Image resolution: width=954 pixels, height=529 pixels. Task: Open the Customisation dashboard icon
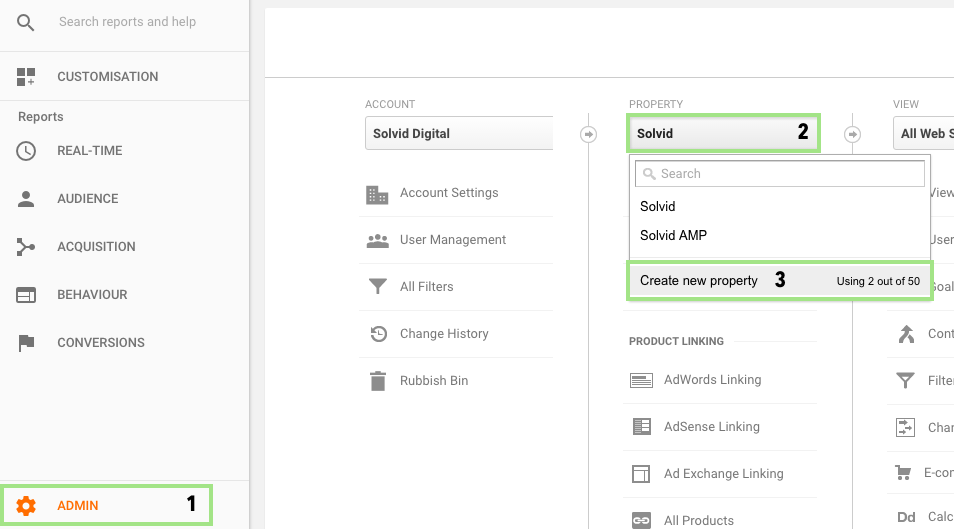pyautogui.click(x=26, y=77)
